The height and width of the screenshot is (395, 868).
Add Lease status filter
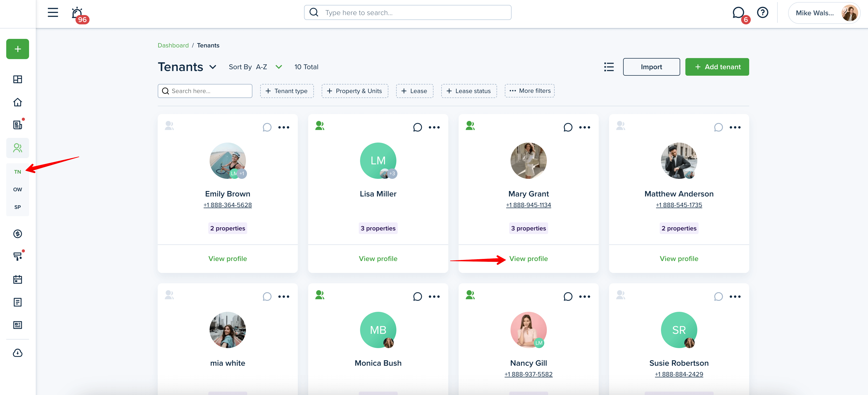tap(469, 91)
